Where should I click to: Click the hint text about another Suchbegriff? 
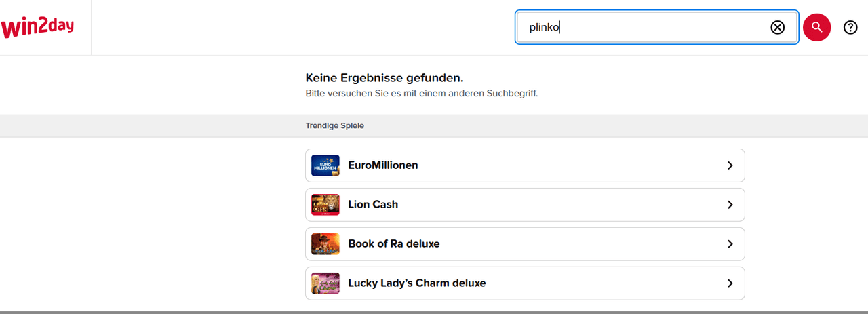(422, 94)
